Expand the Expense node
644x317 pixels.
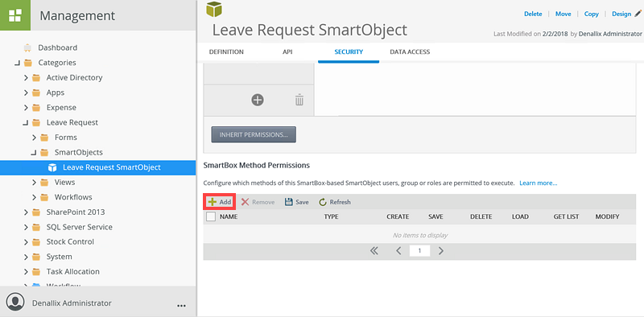(x=26, y=108)
